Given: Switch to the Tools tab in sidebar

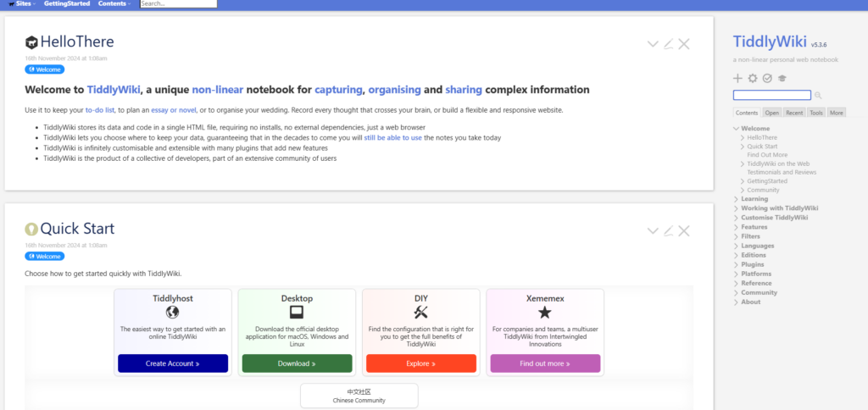Looking at the screenshot, I should 815,112.
